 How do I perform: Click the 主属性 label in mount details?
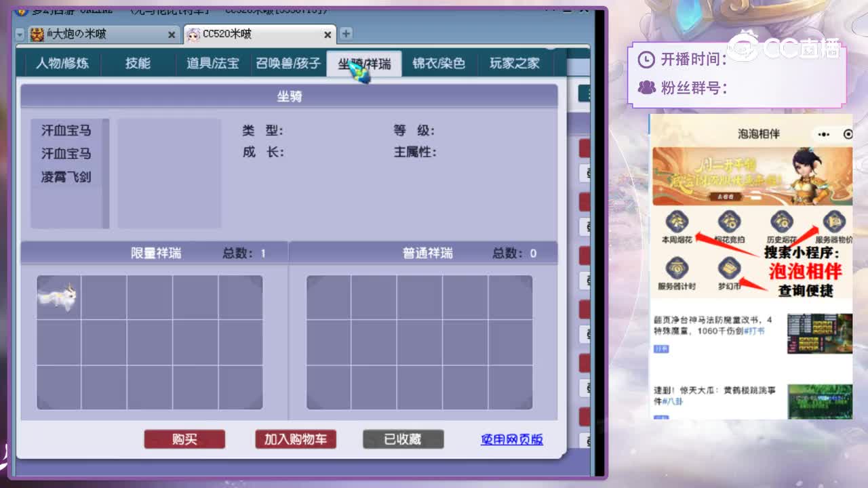(415, 152)
